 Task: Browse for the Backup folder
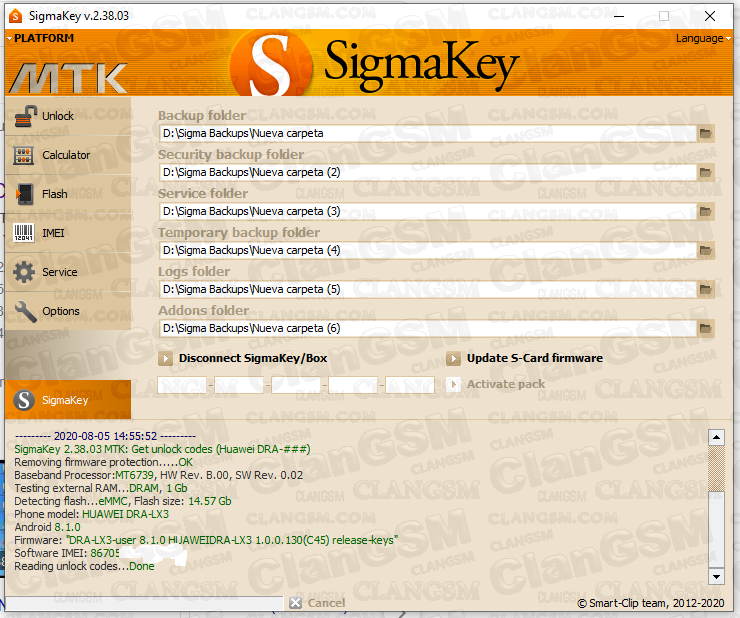706,134
